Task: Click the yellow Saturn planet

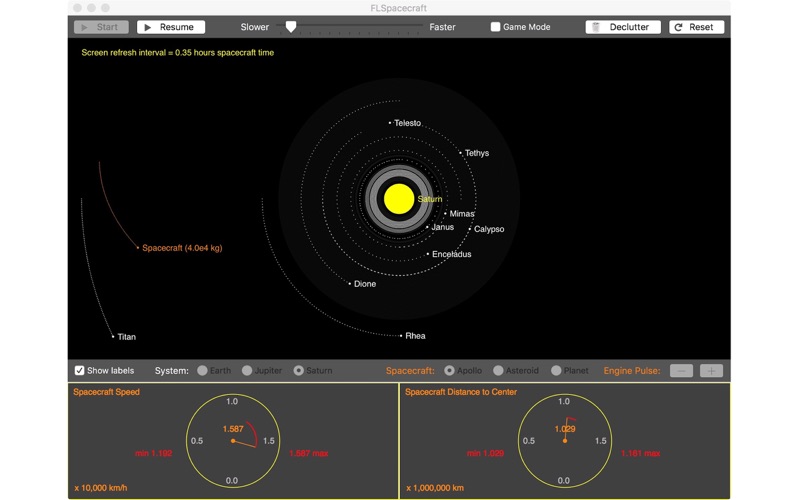Action: point(398,198)
